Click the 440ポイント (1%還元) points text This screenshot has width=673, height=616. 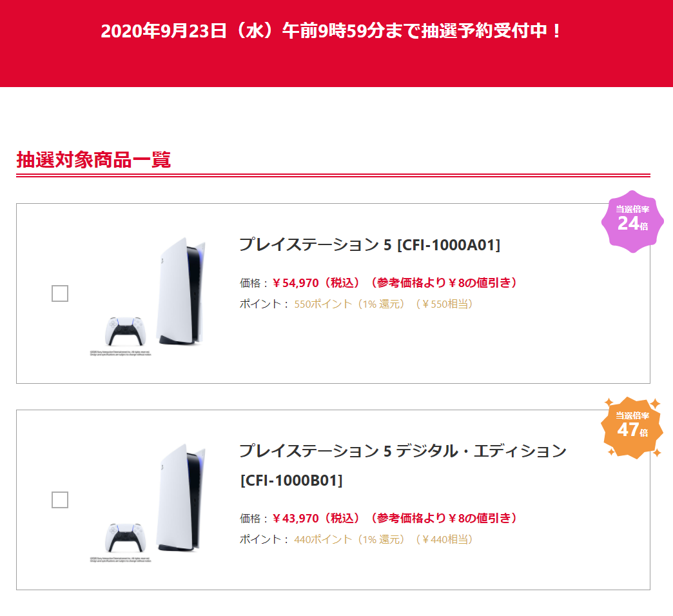click(349, 539)
